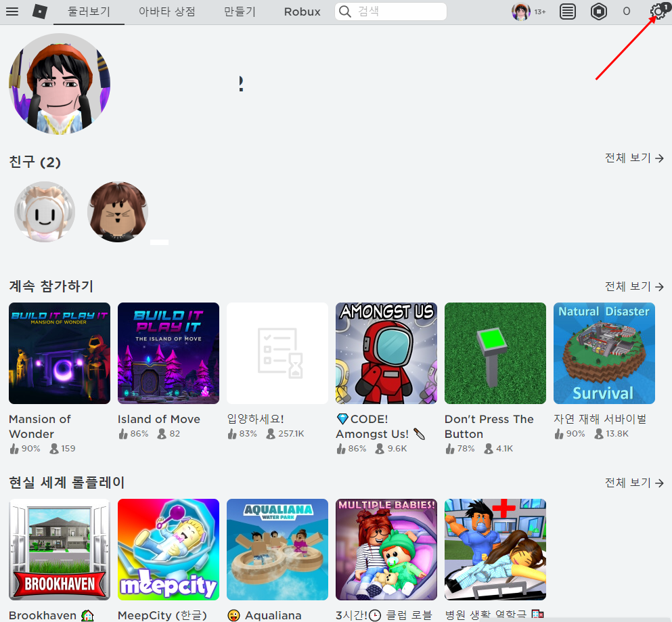Open the hamburger navigation menu
This screenshot has width=672, height=622.
pos(12,12)
